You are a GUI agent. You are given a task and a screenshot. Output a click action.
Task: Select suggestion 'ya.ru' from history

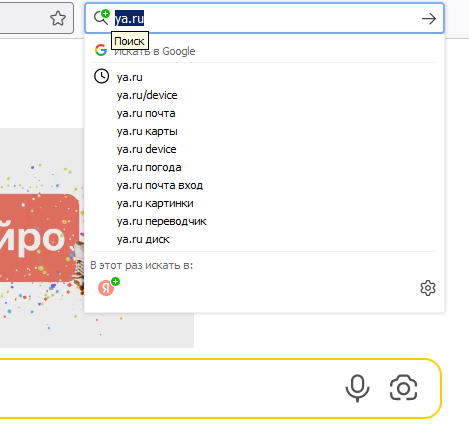264,77
